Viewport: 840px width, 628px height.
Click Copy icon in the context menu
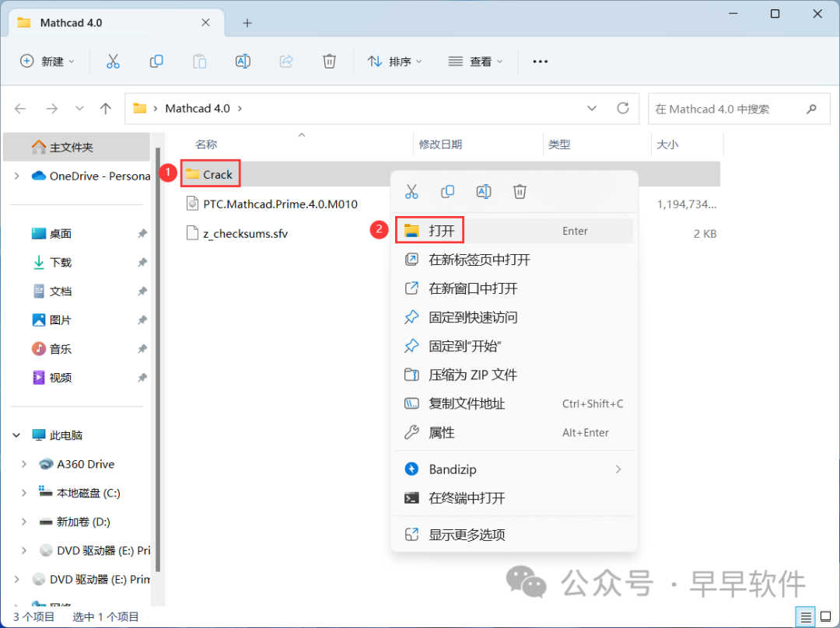[x=447, y=191]
